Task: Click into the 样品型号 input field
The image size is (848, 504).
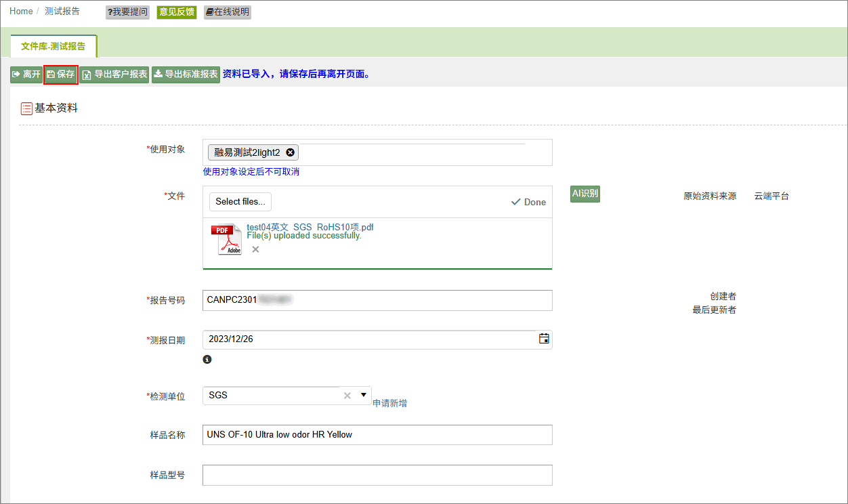Action: (x=377, y=476)
